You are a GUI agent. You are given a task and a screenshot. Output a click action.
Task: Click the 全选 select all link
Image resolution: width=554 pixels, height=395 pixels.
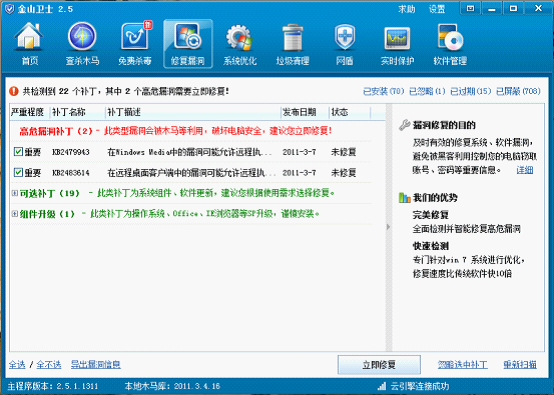pos(17,365)
